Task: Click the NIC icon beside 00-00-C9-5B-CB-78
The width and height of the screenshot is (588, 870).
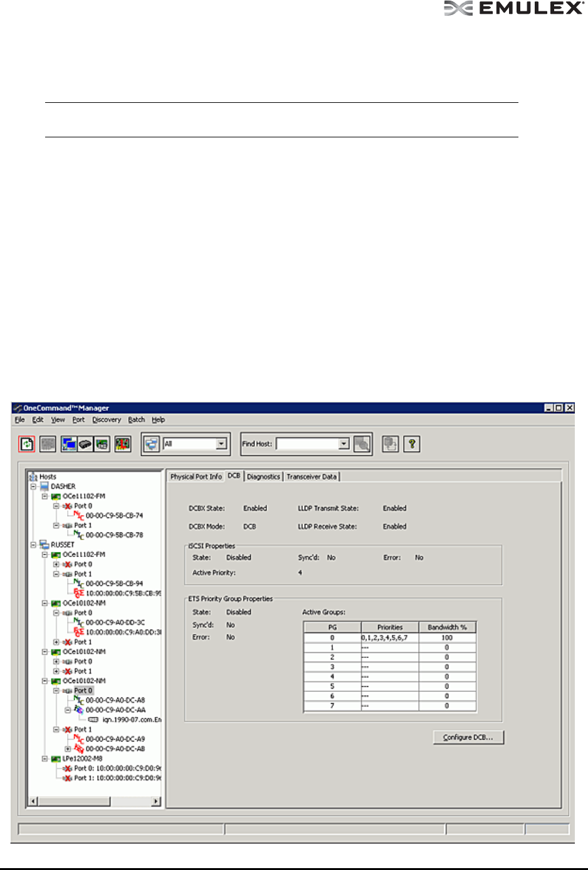Action: coord(79,535)
